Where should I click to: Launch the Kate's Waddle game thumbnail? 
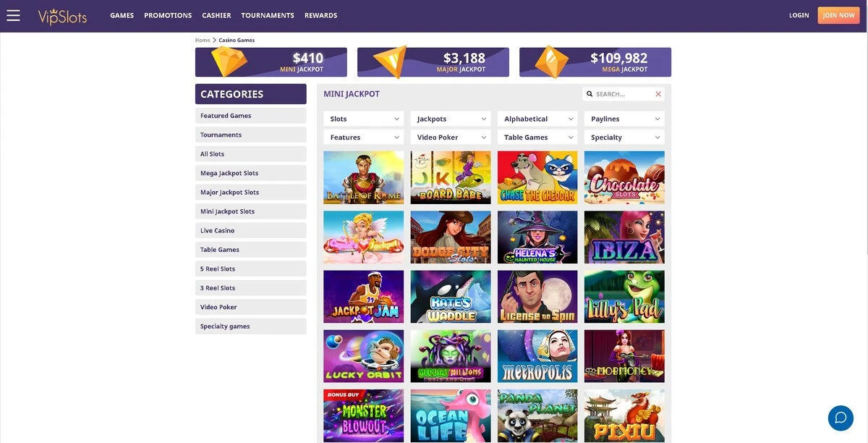[451, 297]
